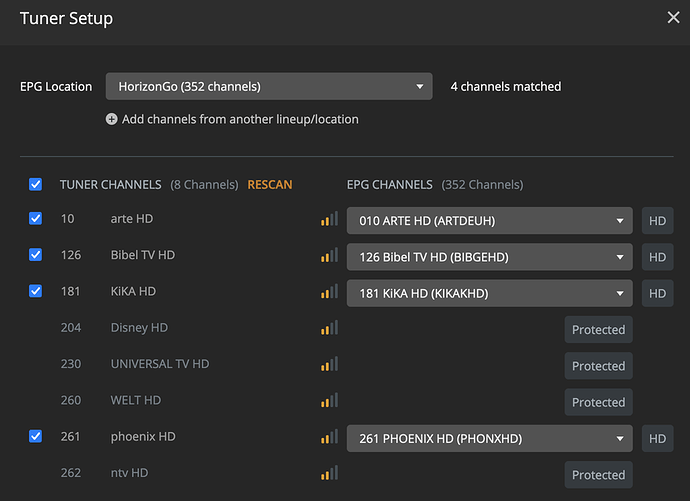Uncheck the arte HD channel checkbox
This screenshot has height=501, width=690.
pyautogui.click(x=36, y=219)
